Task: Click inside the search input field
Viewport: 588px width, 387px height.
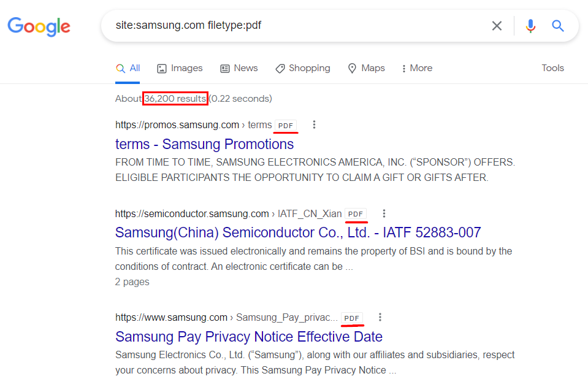Action: point(276,26)
